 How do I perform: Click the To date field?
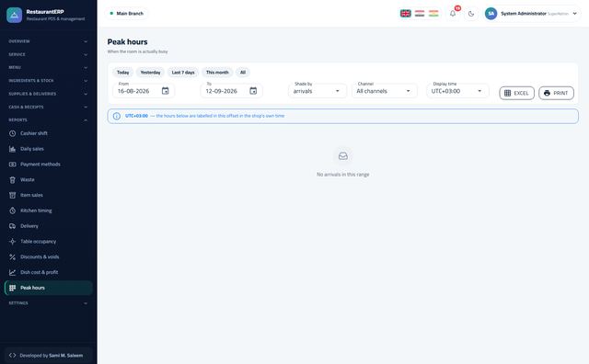tap(231, 91)
